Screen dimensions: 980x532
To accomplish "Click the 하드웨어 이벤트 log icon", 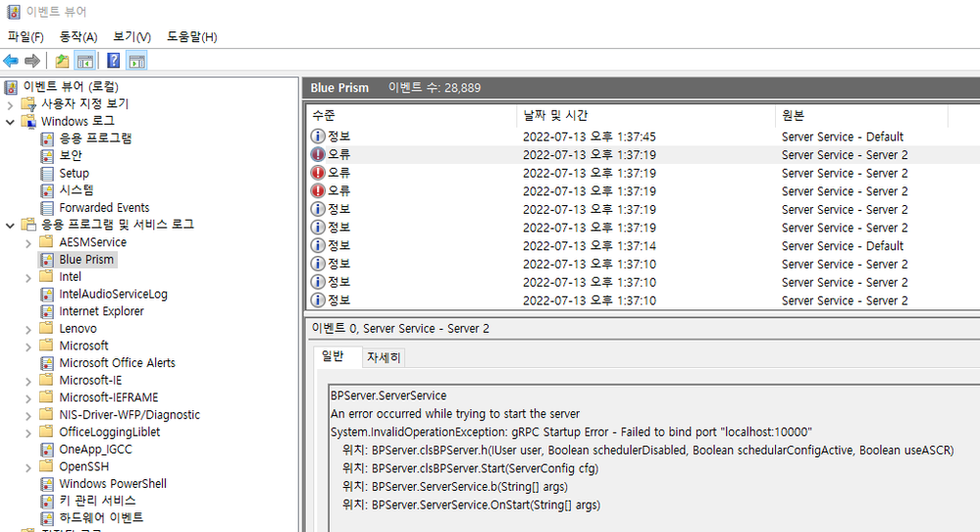I will [47, 518].
